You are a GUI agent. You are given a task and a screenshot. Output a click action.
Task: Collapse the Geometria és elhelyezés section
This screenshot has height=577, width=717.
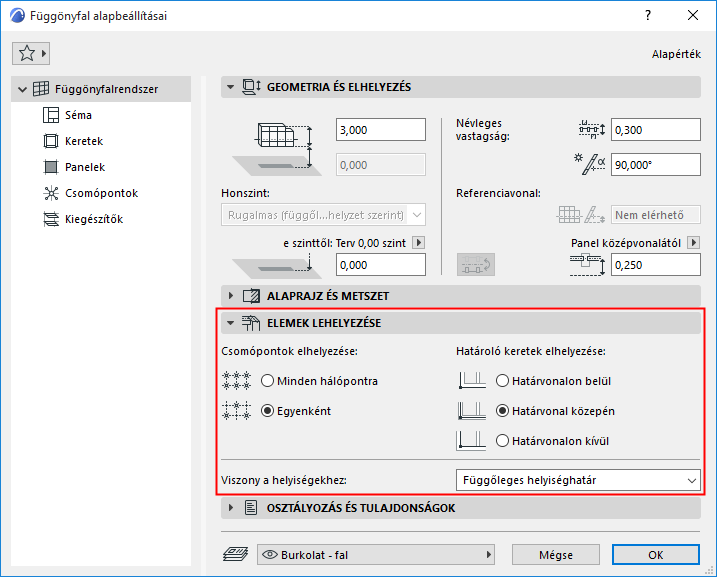[230, 87]
